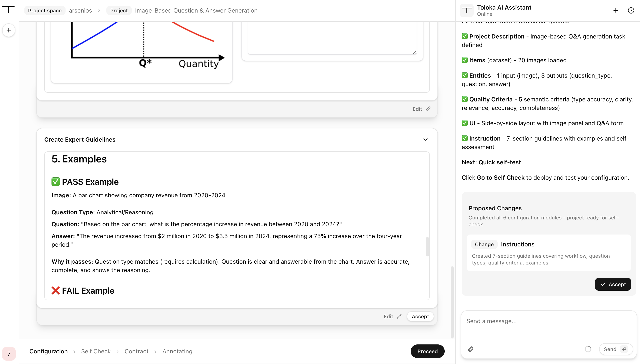The image size is (640, 364).
Task: Accept the expert guidelines card
Action: tap(420, 316)
